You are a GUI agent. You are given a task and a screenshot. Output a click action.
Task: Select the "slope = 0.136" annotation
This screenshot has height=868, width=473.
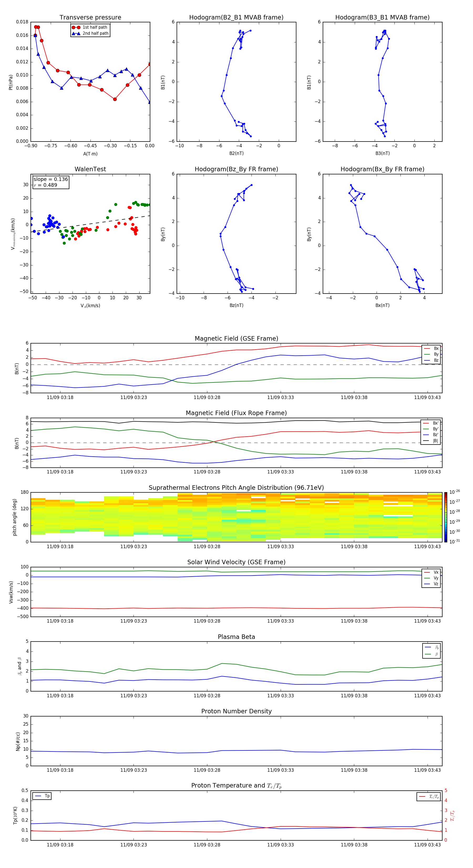coord(51,179)
